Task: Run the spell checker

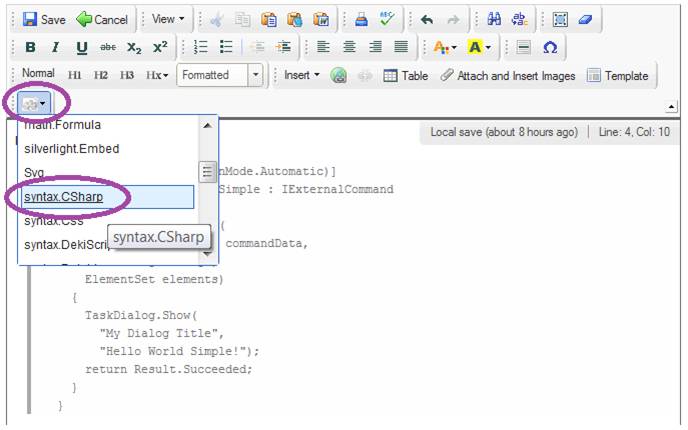Action: pos(387,20)
